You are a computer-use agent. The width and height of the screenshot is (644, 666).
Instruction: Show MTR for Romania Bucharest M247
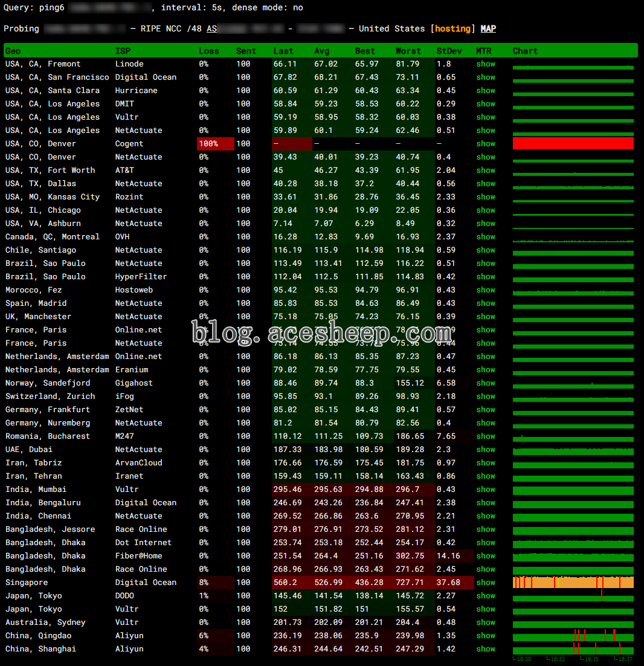[485, 436]
